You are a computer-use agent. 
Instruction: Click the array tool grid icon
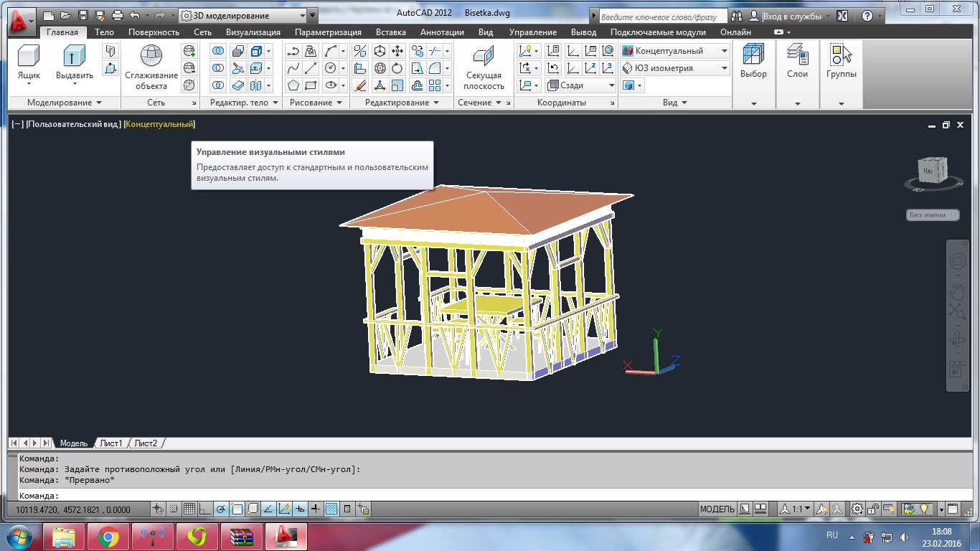(x=435, y=85)
